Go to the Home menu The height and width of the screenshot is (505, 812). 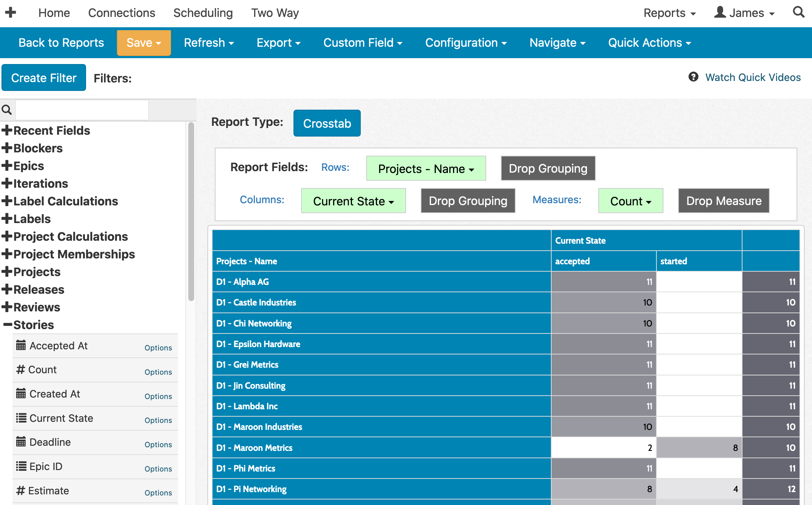tap(54, 13)
